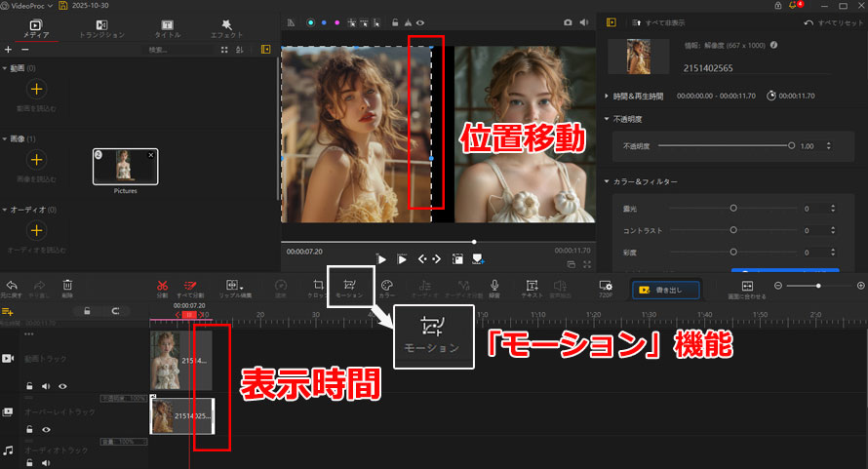Screen dimensions: 868x469
Task: Click the text (テキスト) tool icon
Action: [532, 285]
